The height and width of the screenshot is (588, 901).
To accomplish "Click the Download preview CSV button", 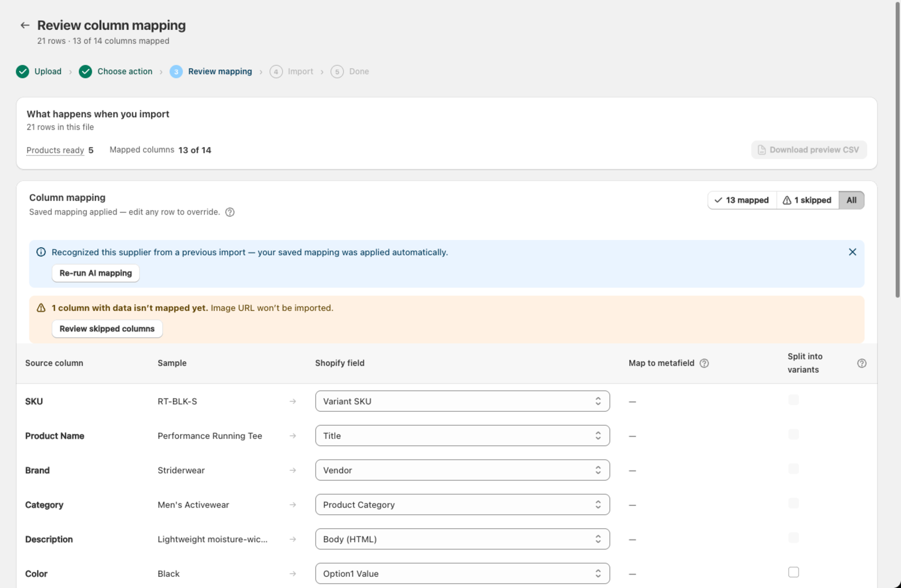I will point(809,150).
